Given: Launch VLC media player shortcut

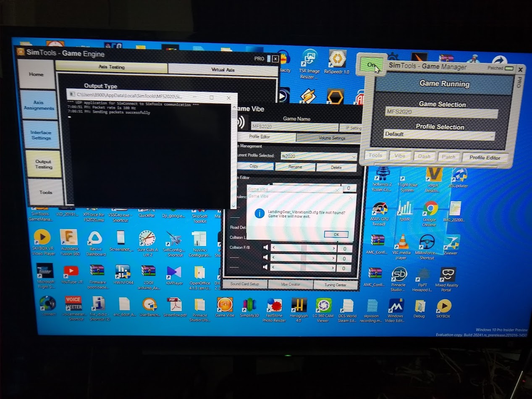Looking at the screenshot, I should 401,247.
